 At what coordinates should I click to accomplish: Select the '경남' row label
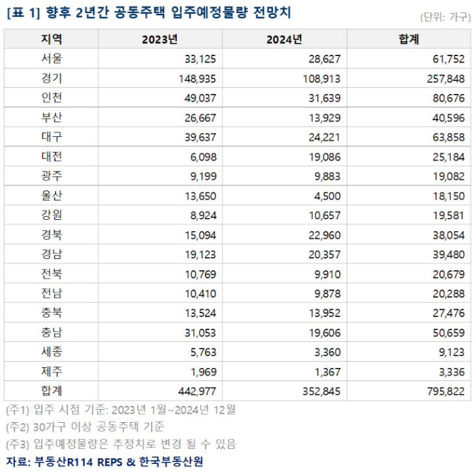pyautogui.click(x=52, y=254)
